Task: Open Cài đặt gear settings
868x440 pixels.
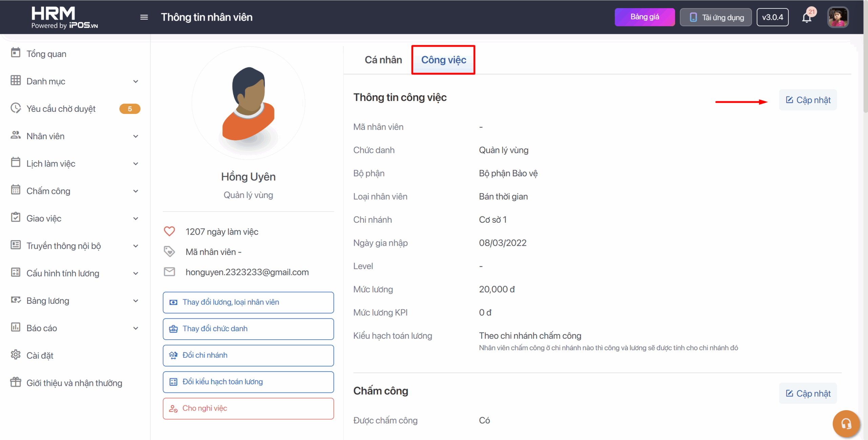Action: click(16, 355)
